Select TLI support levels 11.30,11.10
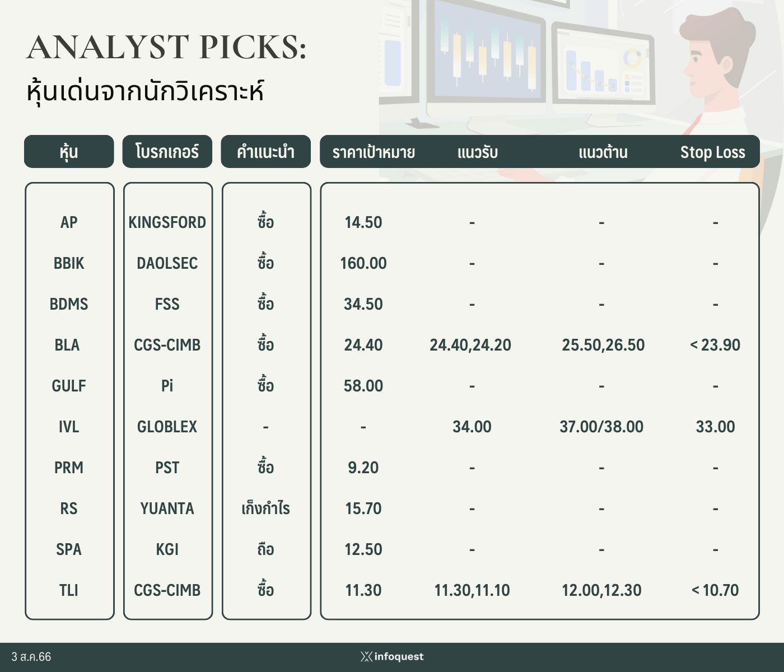This screenshot has height=672, width=784. (x=472, y=590)
